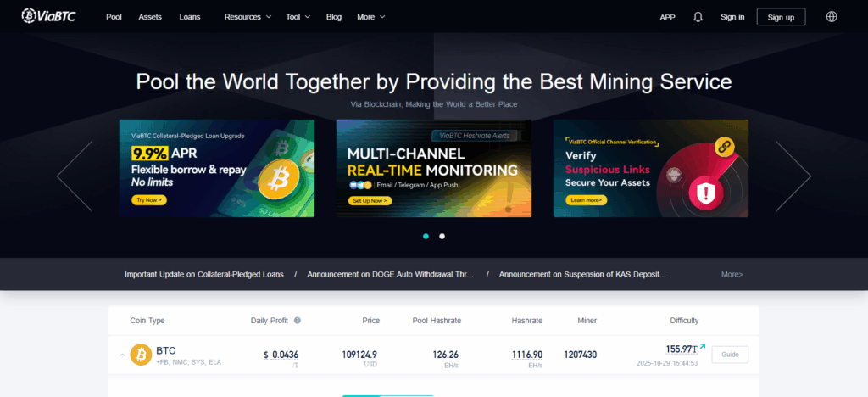
Task: Click Sign in
Action: coord(732,17)
